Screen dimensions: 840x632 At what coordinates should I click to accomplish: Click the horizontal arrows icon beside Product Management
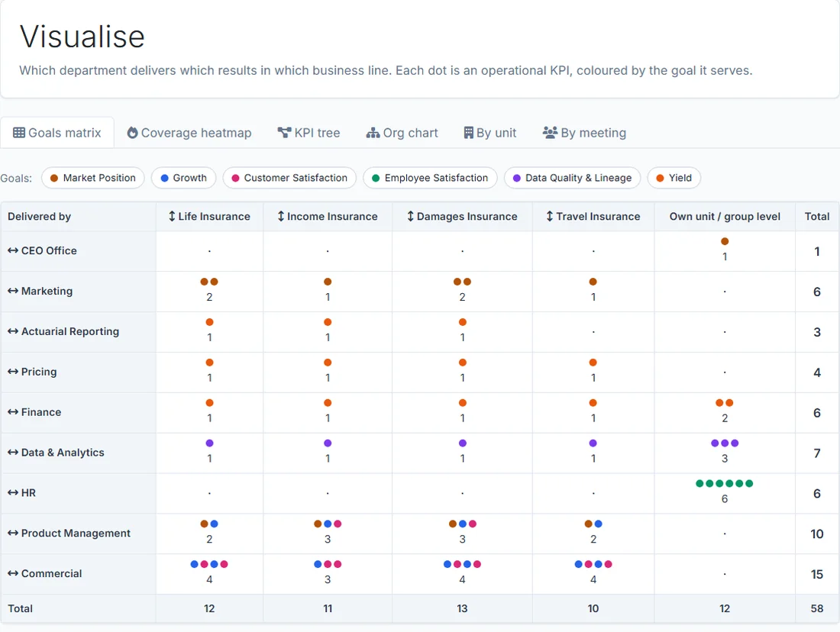tap(13, 533)
